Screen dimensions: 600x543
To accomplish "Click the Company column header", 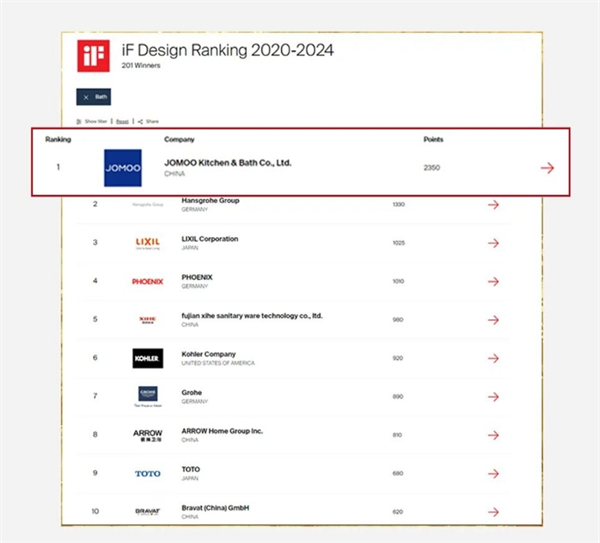I will pos(179,139).
